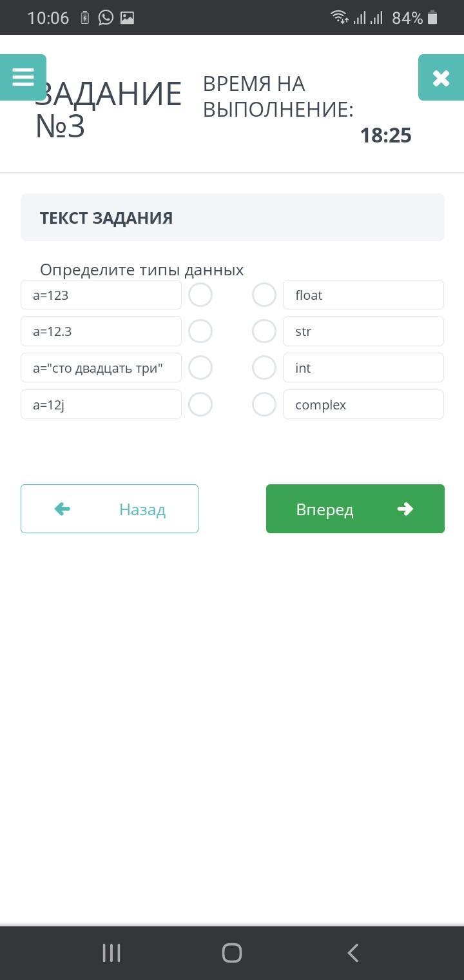The width and height of the screenshot is (464, 980).
Task: Select radio button for int
Action: pyautogui.click(x=264, y=367)
